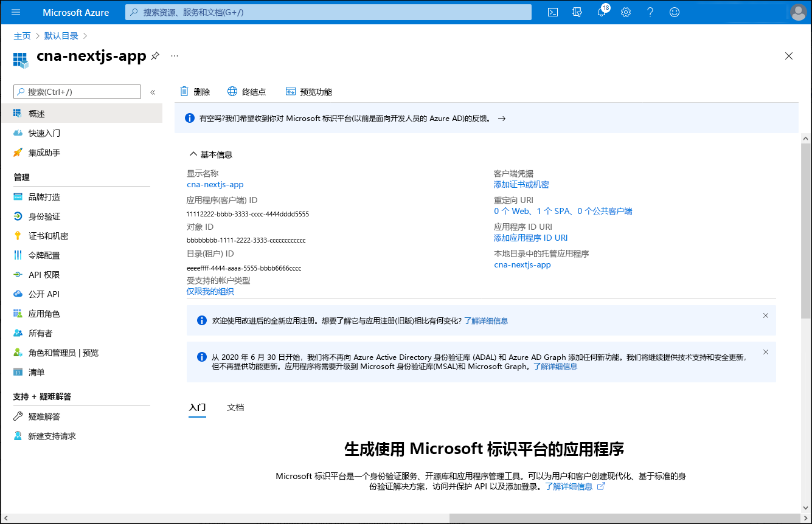Click 添加应用程序 ID URI link
The height and width of the screenshot is (524, 812).
click(x=530, y=238)
